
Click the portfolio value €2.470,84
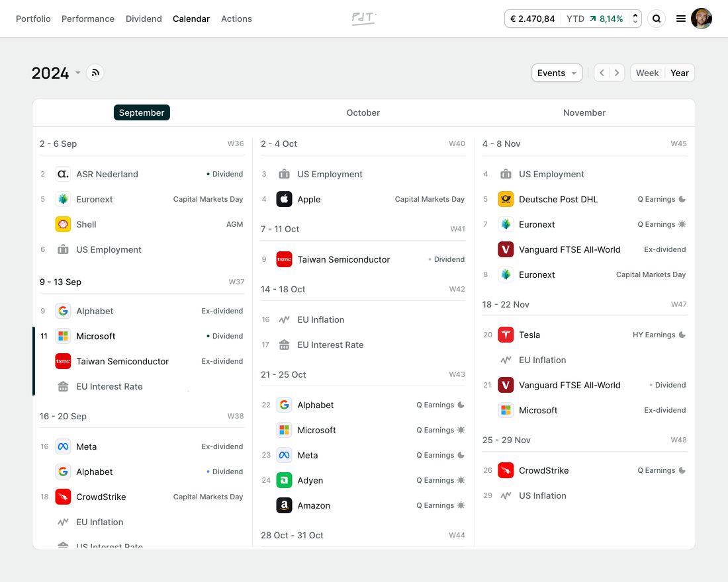[x=533, y=19]
